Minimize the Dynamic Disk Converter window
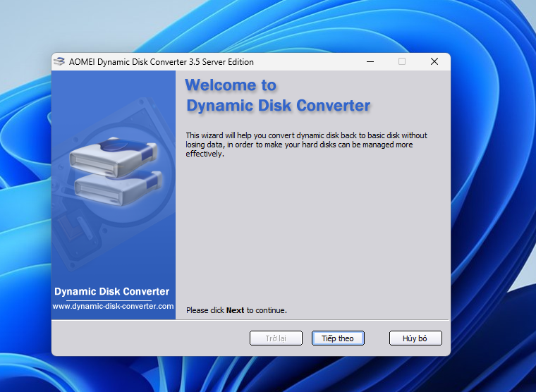The image size is (536, 392). click(370, 61)
